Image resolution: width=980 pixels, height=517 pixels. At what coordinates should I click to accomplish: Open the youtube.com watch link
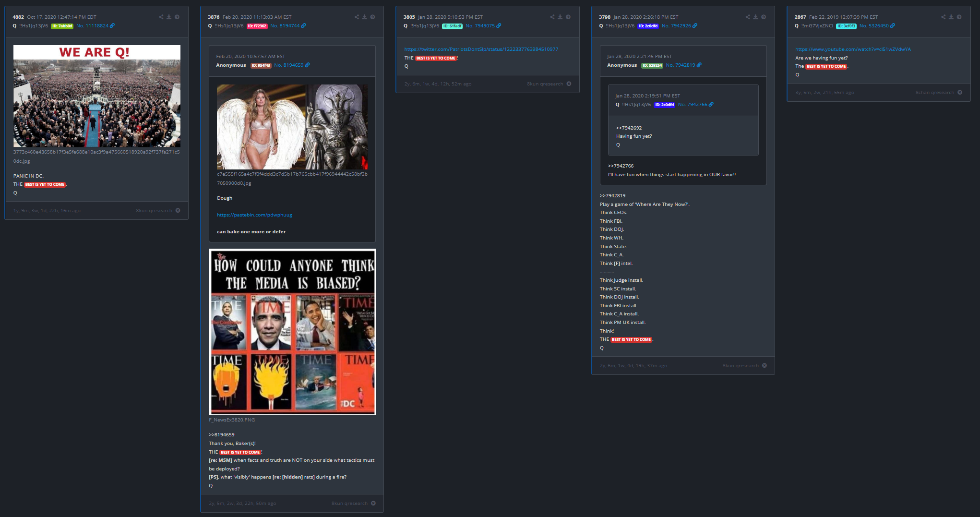853,49
